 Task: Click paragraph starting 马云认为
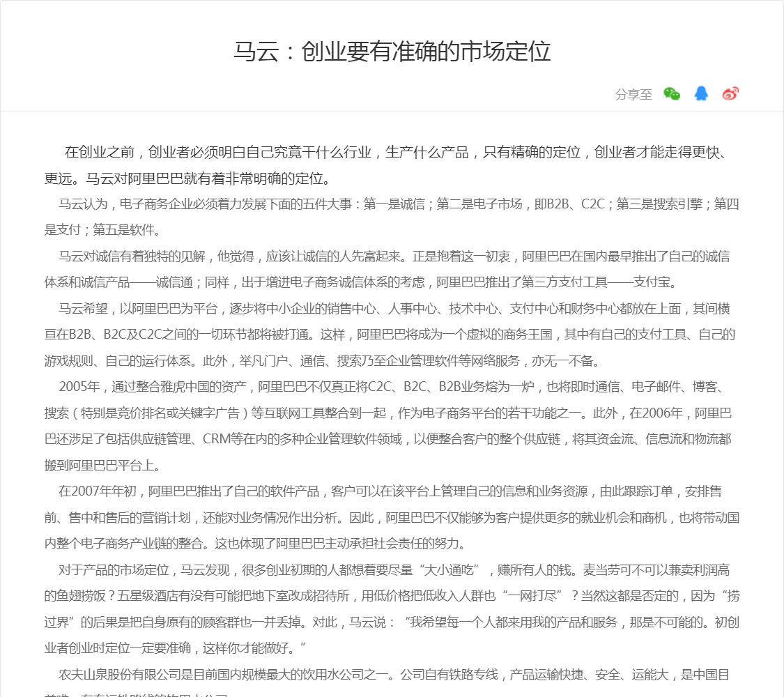pyautogui.click(x=392, y=217)
